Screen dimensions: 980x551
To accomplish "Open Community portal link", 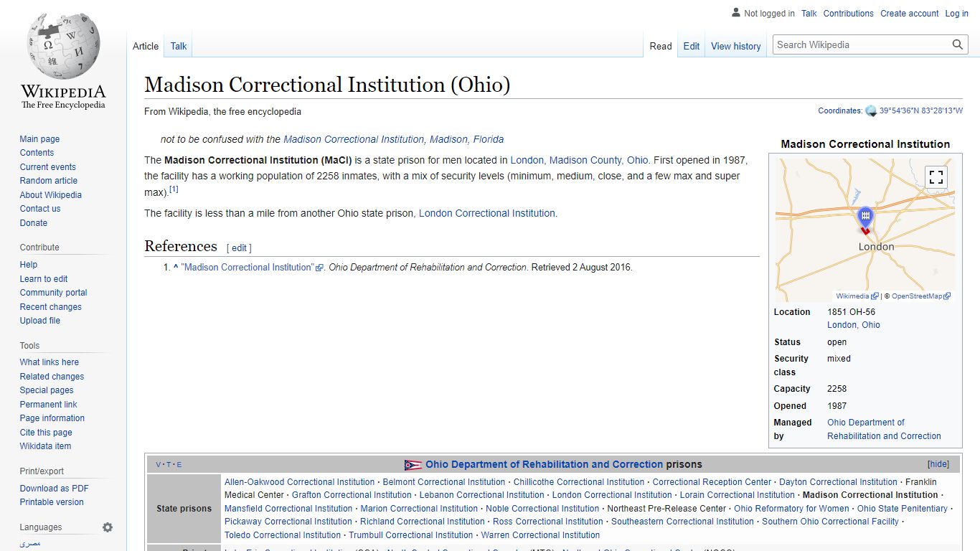I will (53, 293).
